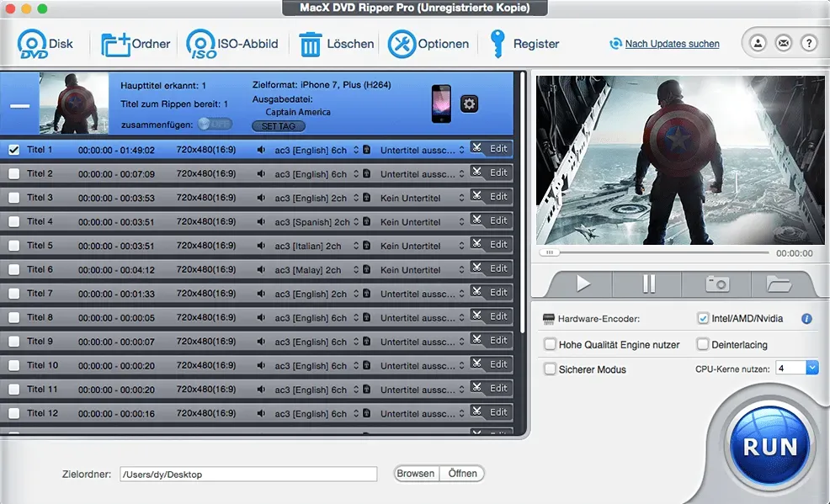Click the Register key icon

(x=497, y=44)
